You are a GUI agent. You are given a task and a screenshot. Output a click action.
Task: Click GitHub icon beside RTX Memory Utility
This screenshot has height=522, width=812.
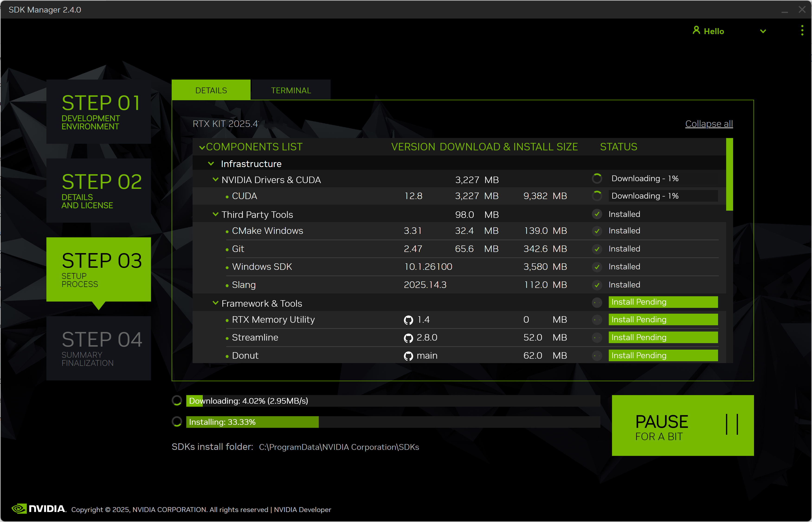[408, 320]
